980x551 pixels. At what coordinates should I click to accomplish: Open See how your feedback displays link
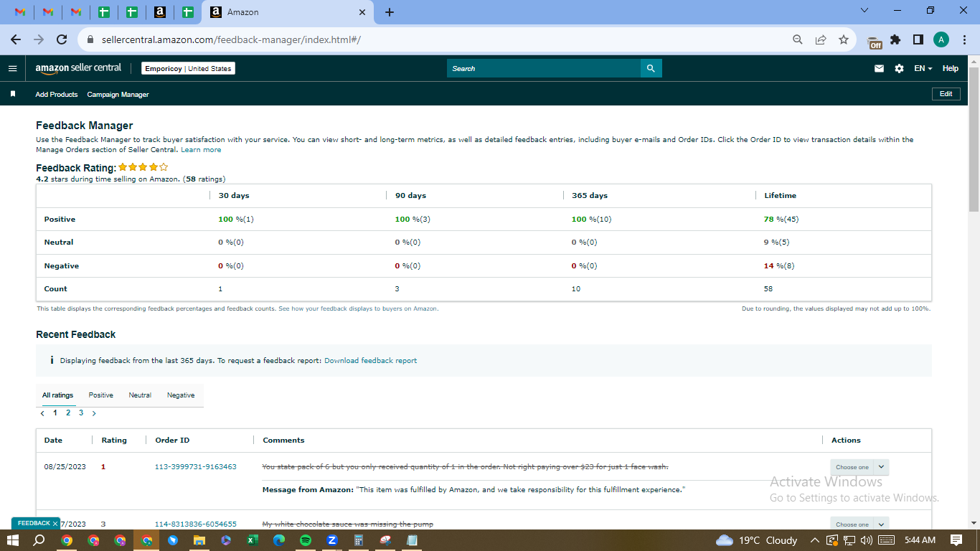point(358,309)
